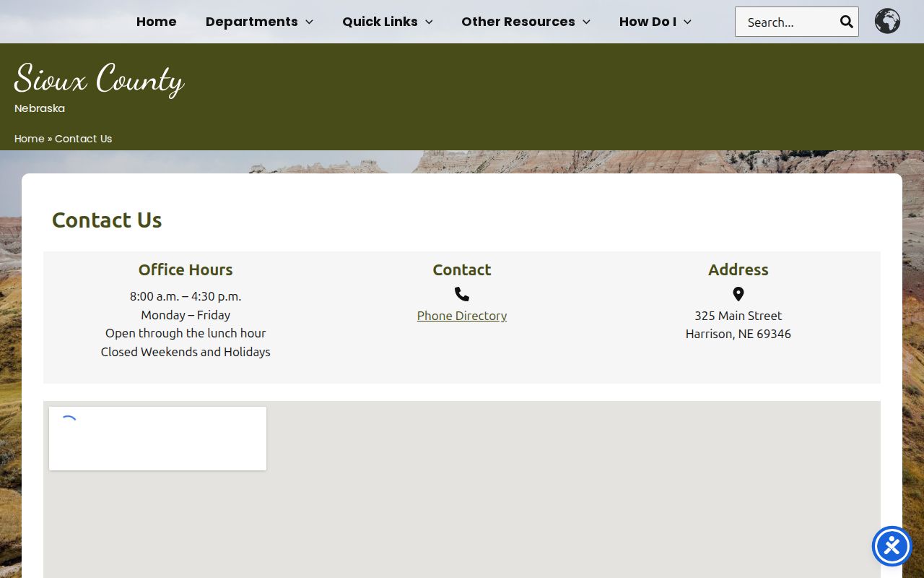Screen dimensions: 924x578
Task: Click the phone icon under Contact
Action: (462, 294)
